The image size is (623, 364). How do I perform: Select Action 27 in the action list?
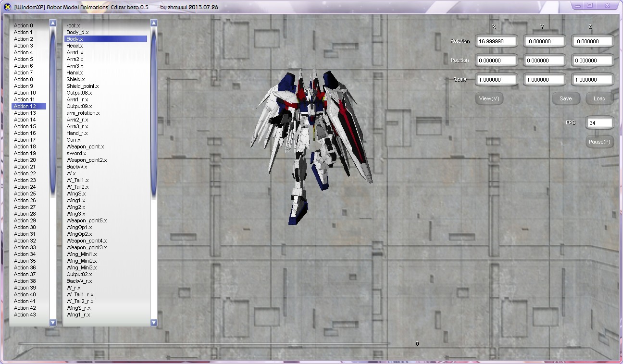point(29,207)
